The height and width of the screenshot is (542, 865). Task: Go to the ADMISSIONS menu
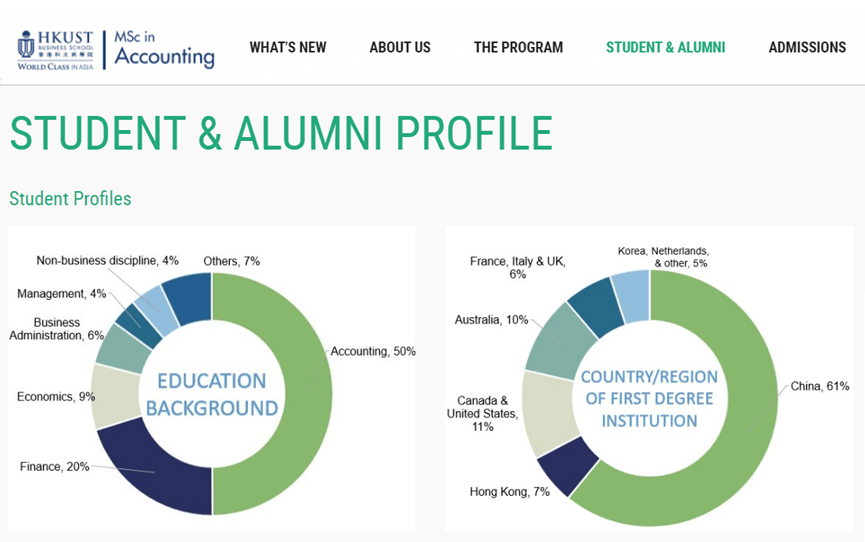click(x=807, y=47)
